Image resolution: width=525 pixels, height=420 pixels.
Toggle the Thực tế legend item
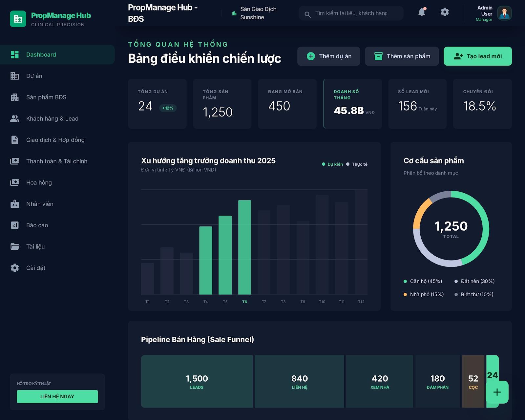(358, 164)
